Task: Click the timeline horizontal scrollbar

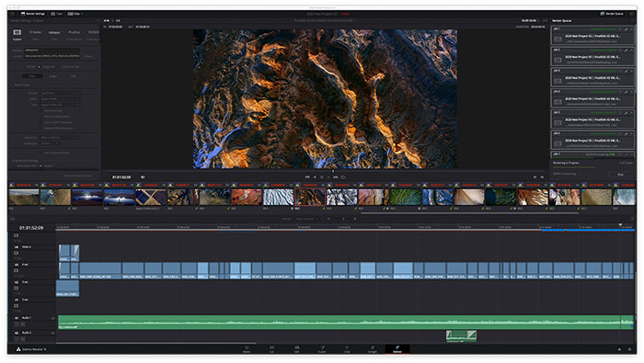Action: click(156, 343)
